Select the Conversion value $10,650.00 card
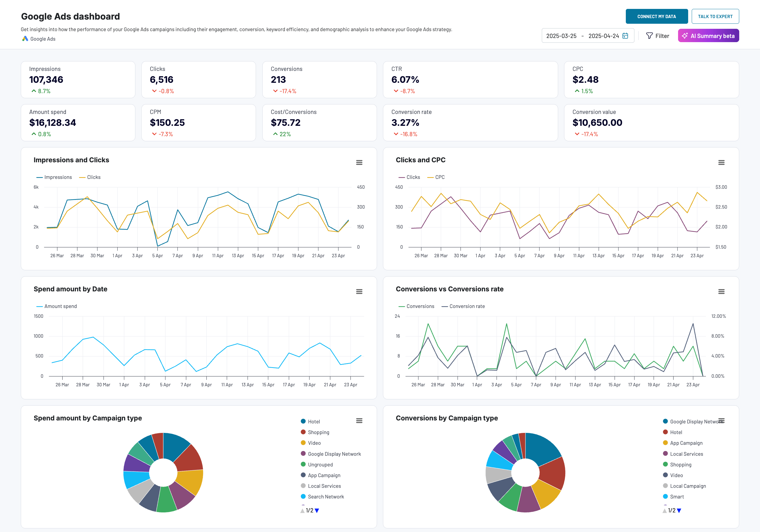Viewport: 760px width, 532px height. pos(651,123)
